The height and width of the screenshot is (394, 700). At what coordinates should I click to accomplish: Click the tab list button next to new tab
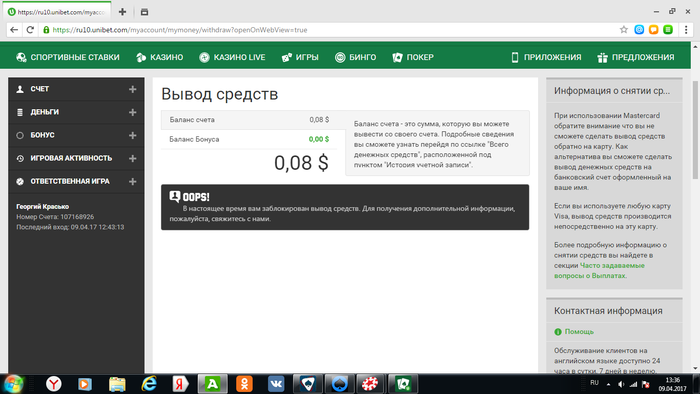point(144,12)
